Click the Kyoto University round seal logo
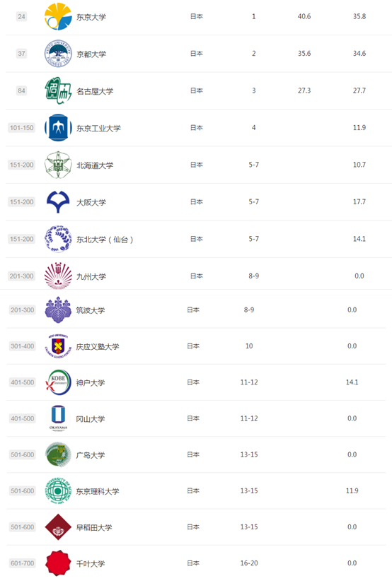This screenshot has height=588, width=392. pos(58,54)
